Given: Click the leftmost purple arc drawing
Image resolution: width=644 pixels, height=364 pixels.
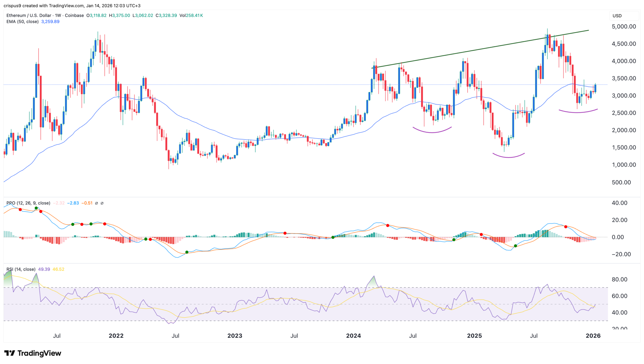Looking at the screenshot, I should (432, 132).
